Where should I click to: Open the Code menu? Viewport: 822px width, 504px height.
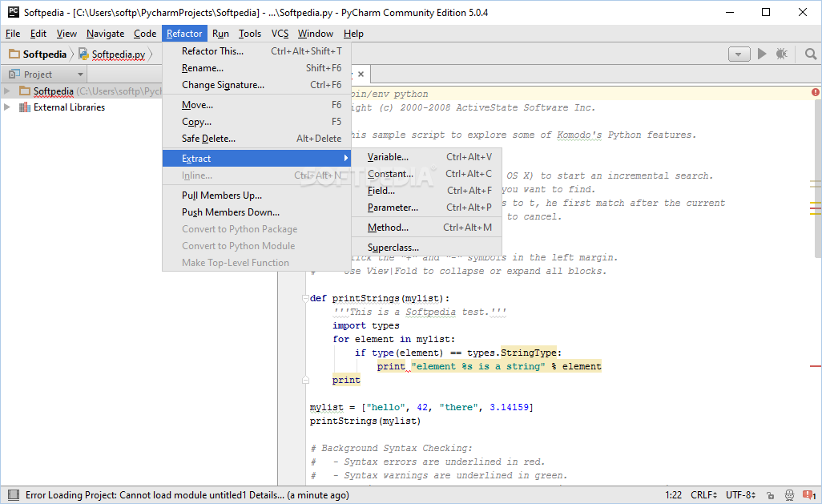145,34
